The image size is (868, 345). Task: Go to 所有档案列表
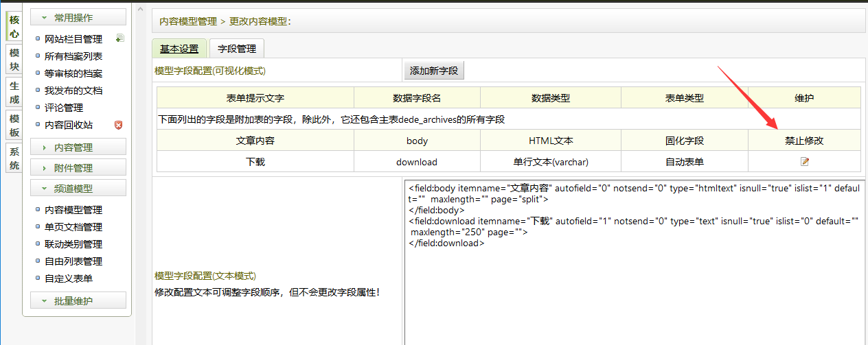[73, 56]
